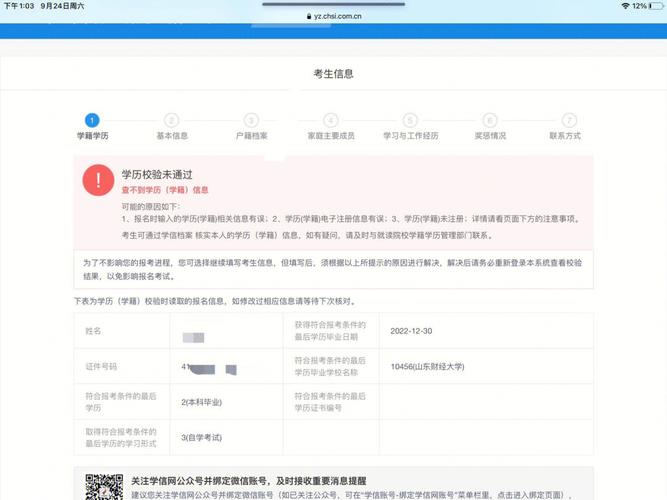Click the 学历校验未通过 heading
Viewport: 667px width, 500px height.
[x=157, y=174]
